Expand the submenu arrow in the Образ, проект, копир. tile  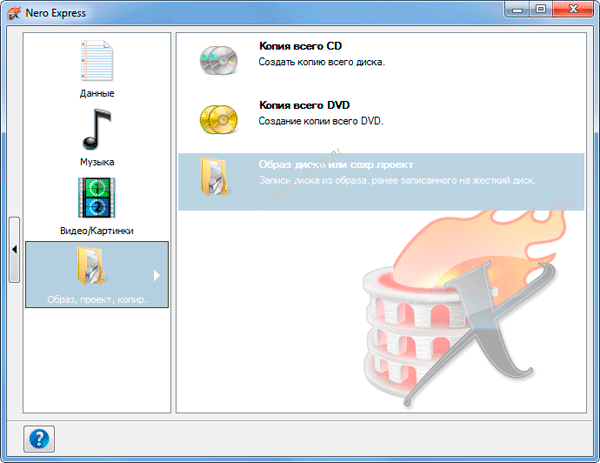[x=156, y=276]
